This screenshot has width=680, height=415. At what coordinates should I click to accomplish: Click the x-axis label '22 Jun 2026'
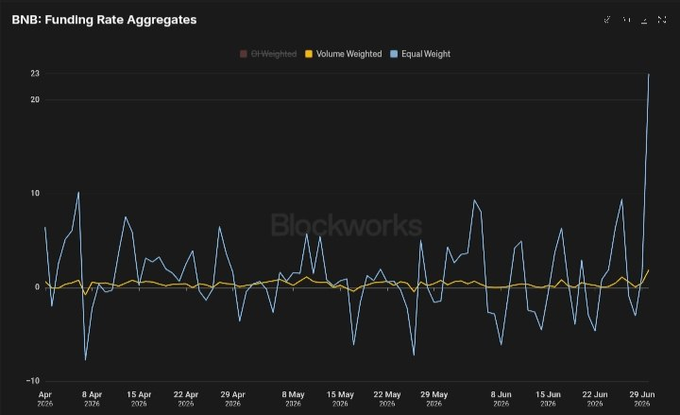tap(595, 399)
